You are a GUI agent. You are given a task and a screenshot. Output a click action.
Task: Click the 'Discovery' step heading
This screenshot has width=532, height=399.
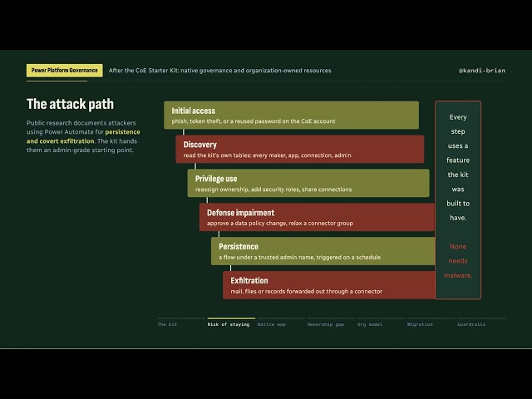click(199, 145)
